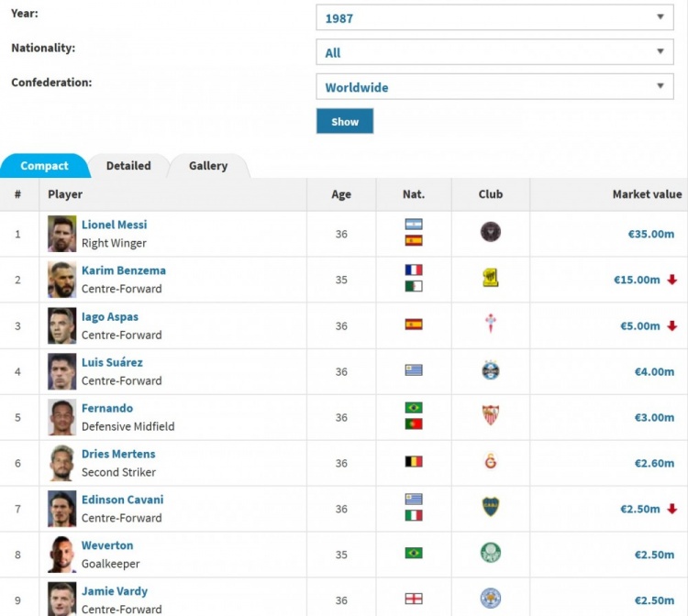Viewport: 688px width, 616px height.
Task: Open Karim Benzema's player profile link
Action: click(123, 270)
